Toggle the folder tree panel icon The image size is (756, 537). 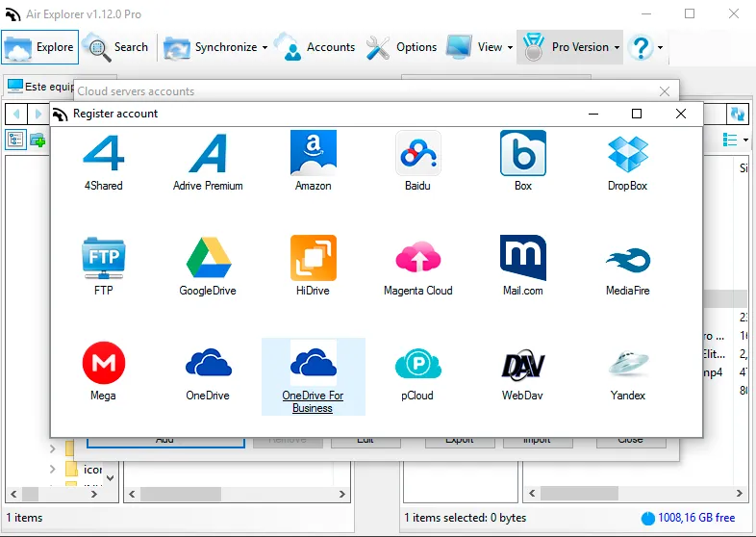15,140
